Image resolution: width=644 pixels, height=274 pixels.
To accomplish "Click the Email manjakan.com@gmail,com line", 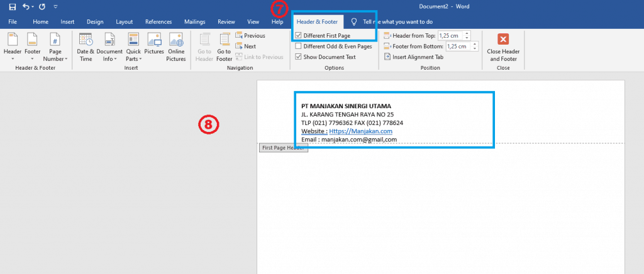I will tap(349, 140).
